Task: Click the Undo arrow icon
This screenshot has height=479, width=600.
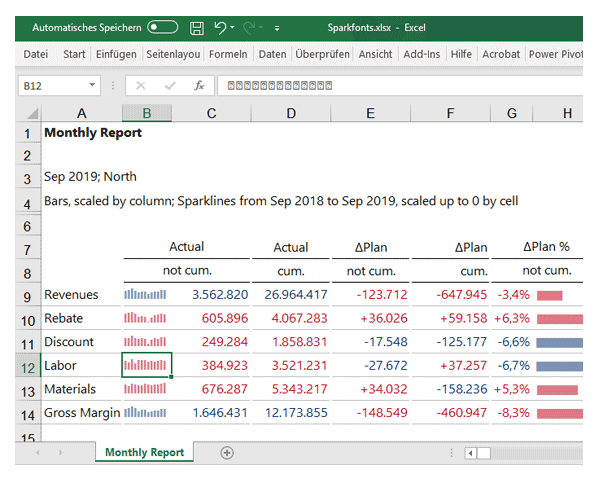Action: pos(220,27)
